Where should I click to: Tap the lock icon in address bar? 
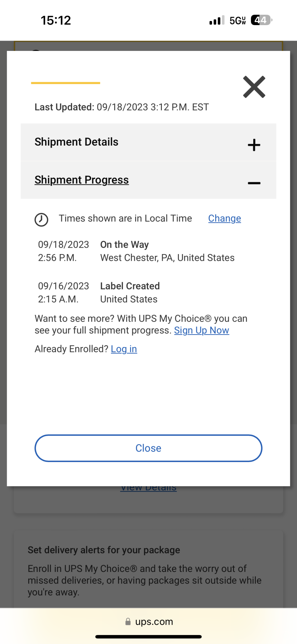[128, 622]
